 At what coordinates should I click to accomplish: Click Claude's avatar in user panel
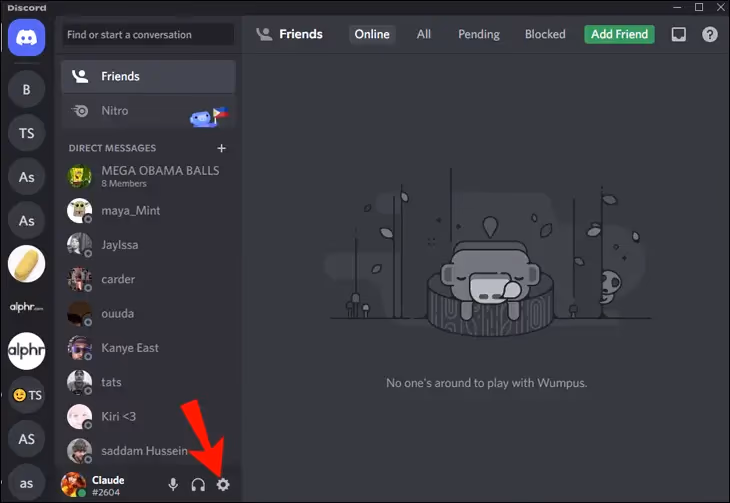click(74, 484)
